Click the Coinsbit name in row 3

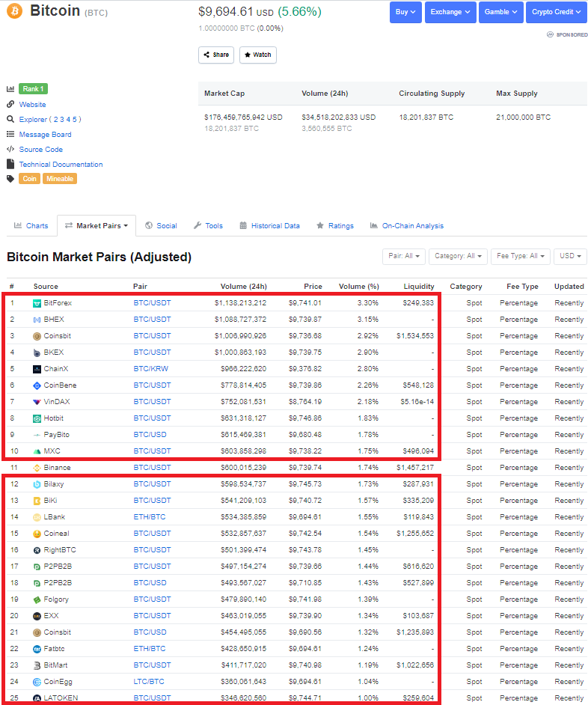coord(57,336)
